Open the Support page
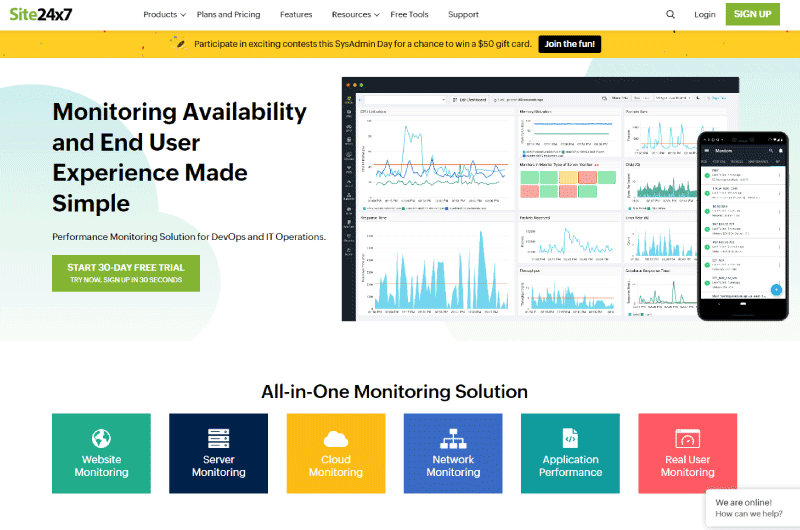Image resolution: width=800 pixels, height=530 pixels. (463, 14)
